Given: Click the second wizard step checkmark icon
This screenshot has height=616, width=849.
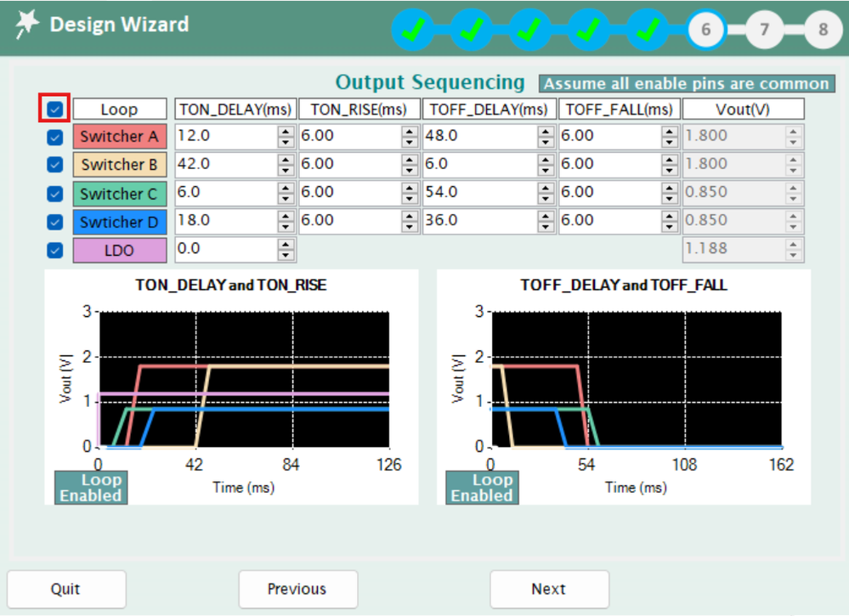Looking at the screenshot, I should pyautogui.click(x=472, y=29).
